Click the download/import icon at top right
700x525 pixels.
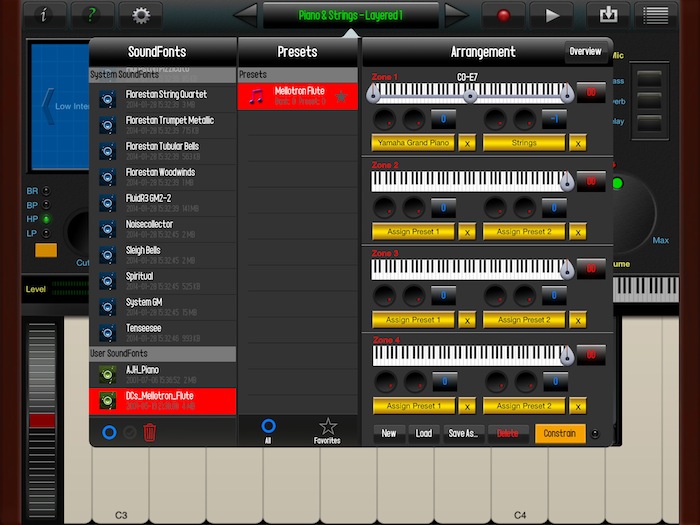(x=607, y=15)
